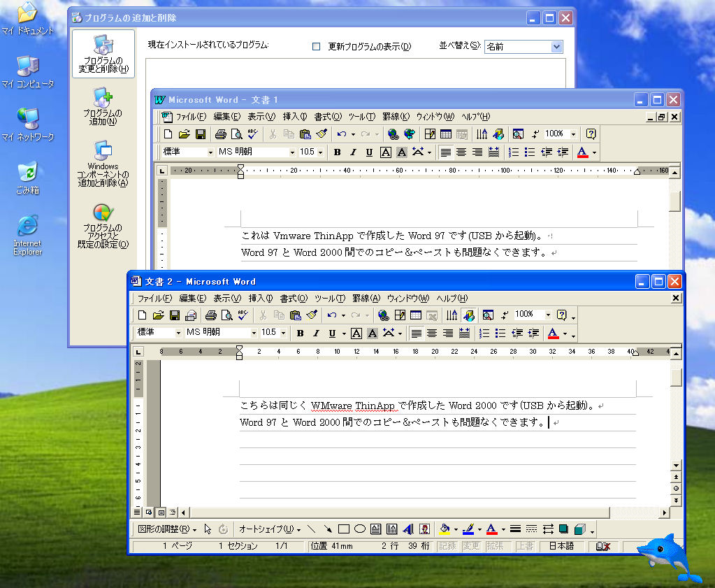Select プログラムの追加 sidebar button

pyautogui.click(x=103, y=106)
